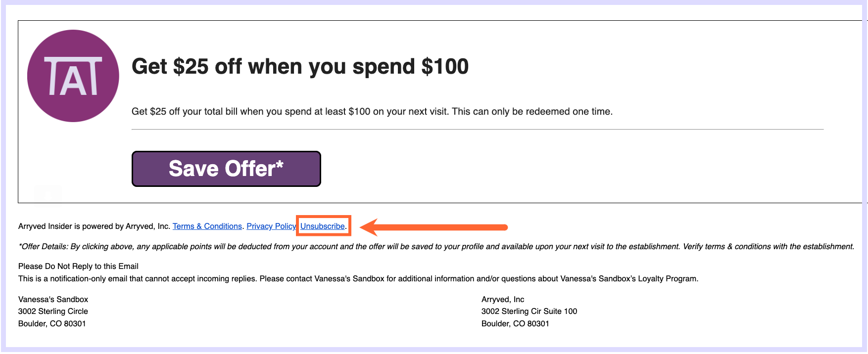The width and height of the screenshot is (868, 354).
Task: Open the Privacy Policy link
Action: pos(271,226)
